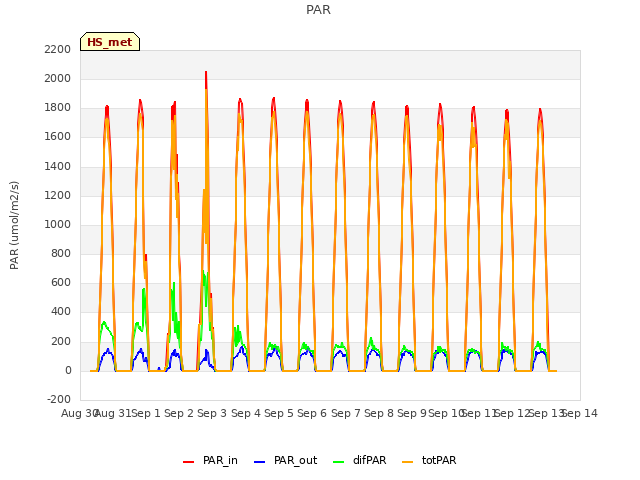Image resolution: width=640 pixels, height=480 pixels.
Task: Click the 1000 y-axis tick label
Action: click(58, 224)
